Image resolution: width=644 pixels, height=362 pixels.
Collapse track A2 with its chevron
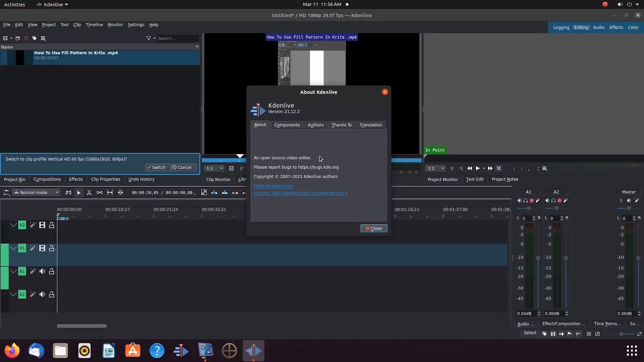pos(14,295)
